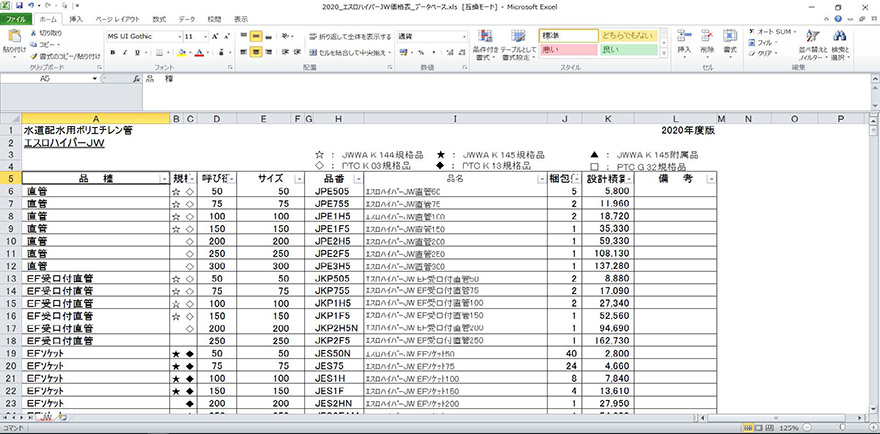Viewport: 880px width, 434px height.
Task: Click the red Font Color button
Action: pos(199,53)
